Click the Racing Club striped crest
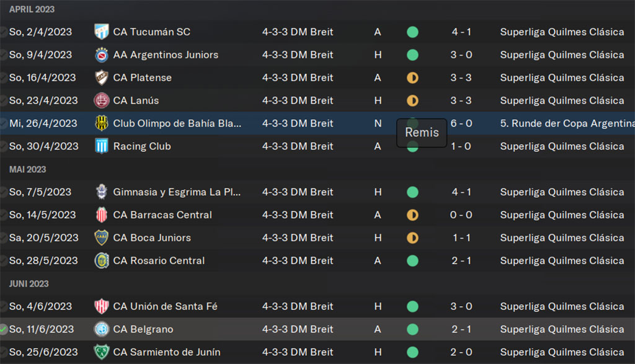The height and width of the screenshot is (364, 635). 101,146
